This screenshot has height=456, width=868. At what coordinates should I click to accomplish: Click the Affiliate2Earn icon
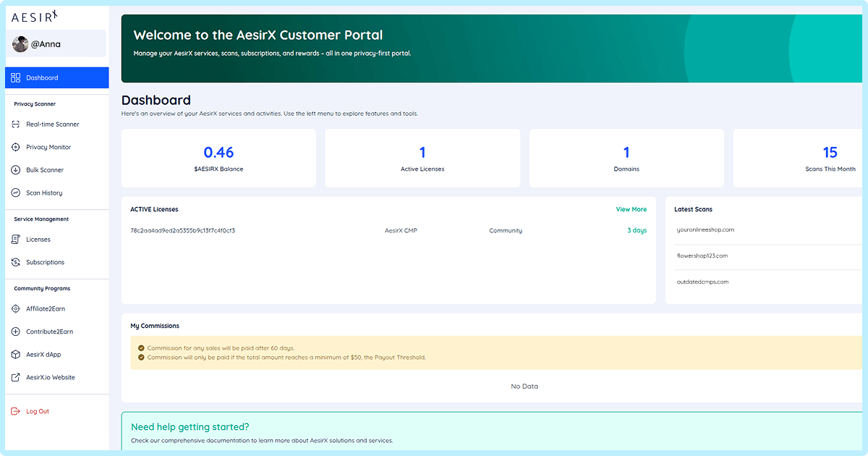tap(16, 309)
